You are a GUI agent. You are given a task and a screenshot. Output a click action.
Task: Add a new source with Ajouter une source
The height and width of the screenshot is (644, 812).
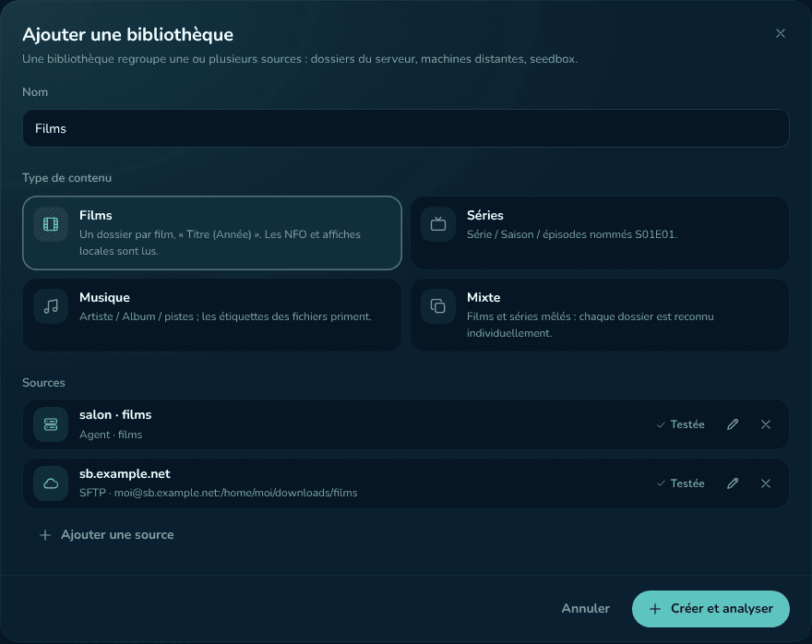point(107,535)
